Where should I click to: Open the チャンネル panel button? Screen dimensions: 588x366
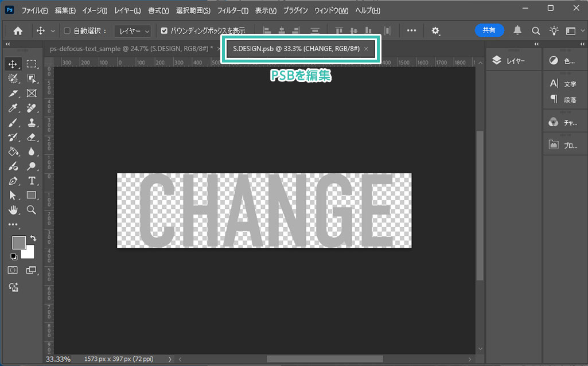pos(564,122)
